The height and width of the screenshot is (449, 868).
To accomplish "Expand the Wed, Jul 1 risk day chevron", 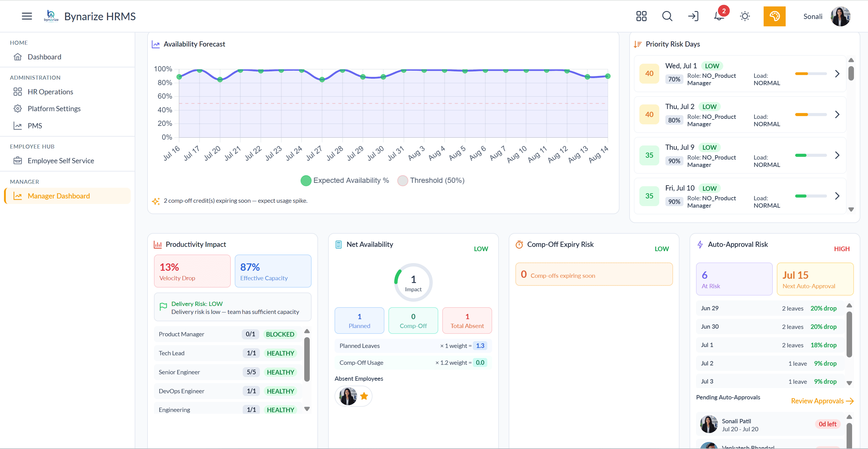I will (x=837, y=74).
